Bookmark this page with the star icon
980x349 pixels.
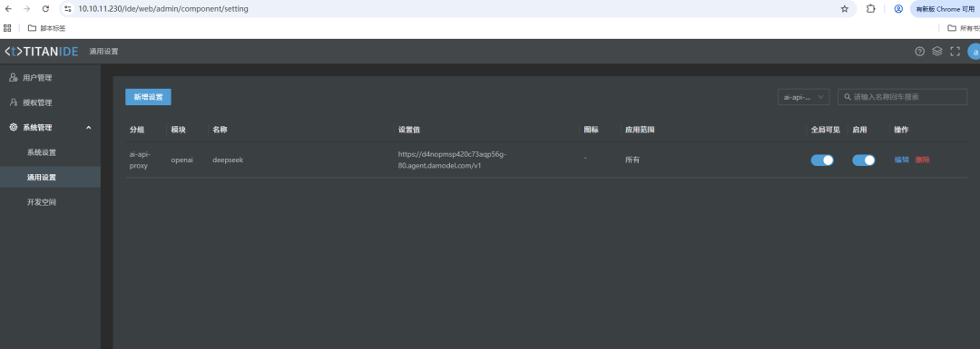845,9
